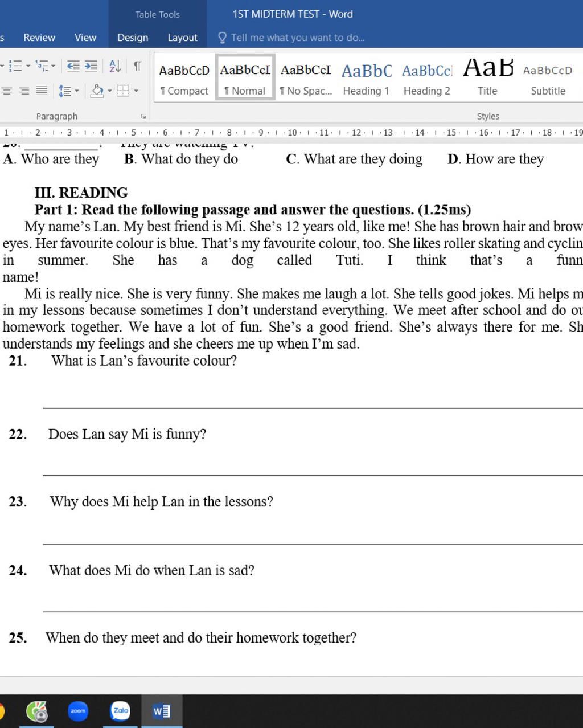Toggle Align Right

pos(24,91)
